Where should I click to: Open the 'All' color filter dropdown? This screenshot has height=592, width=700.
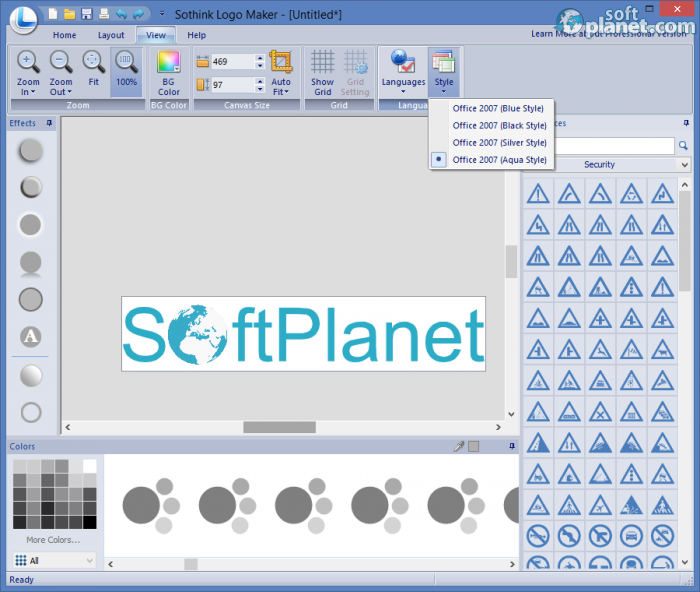[54, 560]
